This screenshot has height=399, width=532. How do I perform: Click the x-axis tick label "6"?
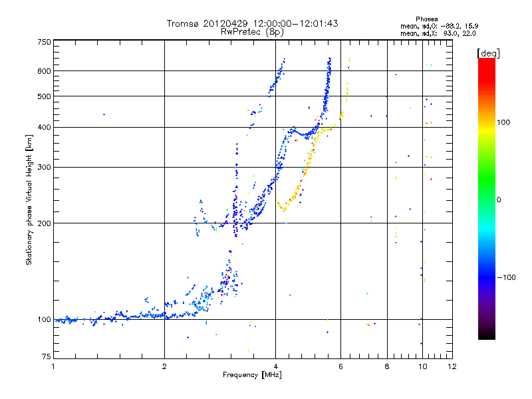340,366
